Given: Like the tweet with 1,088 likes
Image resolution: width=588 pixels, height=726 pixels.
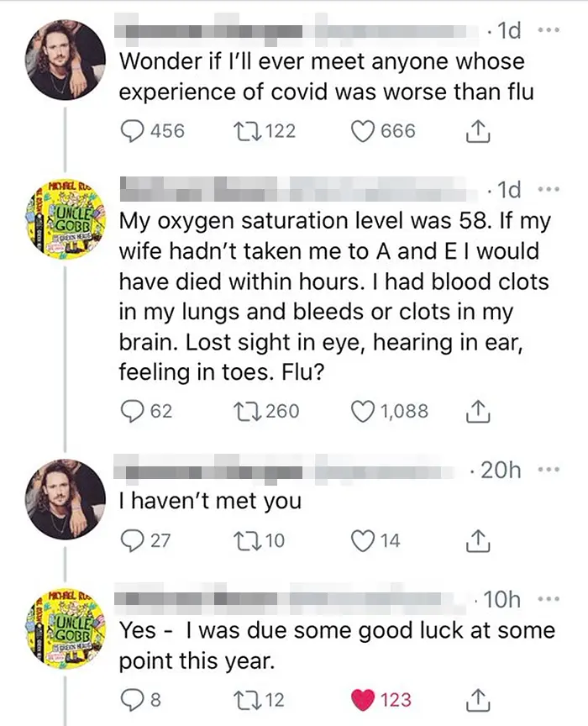Looking at the screenshot, I should pyautogui.click(x=361, y=411).
